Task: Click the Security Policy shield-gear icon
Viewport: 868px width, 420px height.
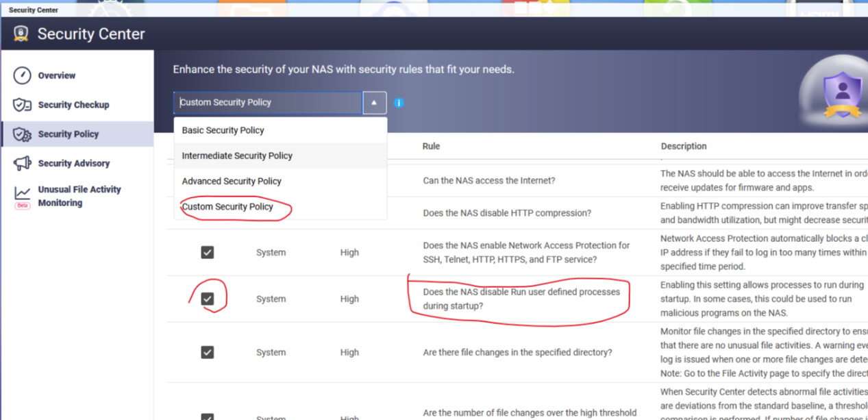Action: click(22, 134)
